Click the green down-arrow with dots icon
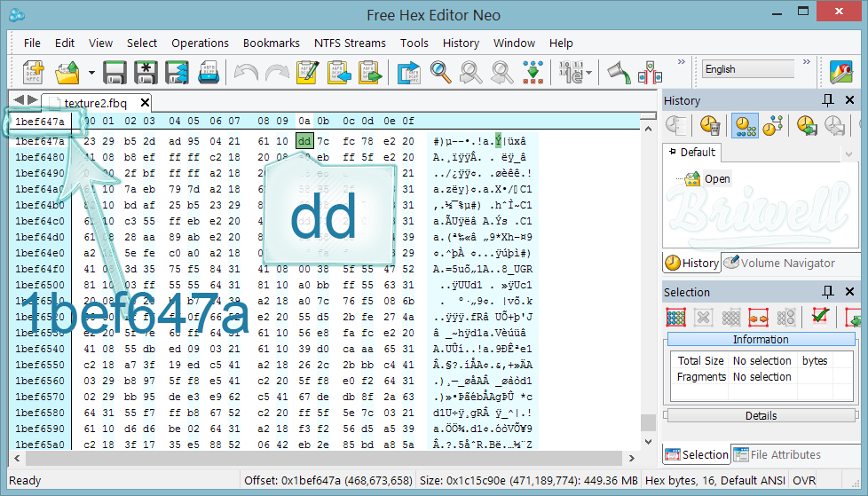 pyautogui.click(x=533, y=73)
